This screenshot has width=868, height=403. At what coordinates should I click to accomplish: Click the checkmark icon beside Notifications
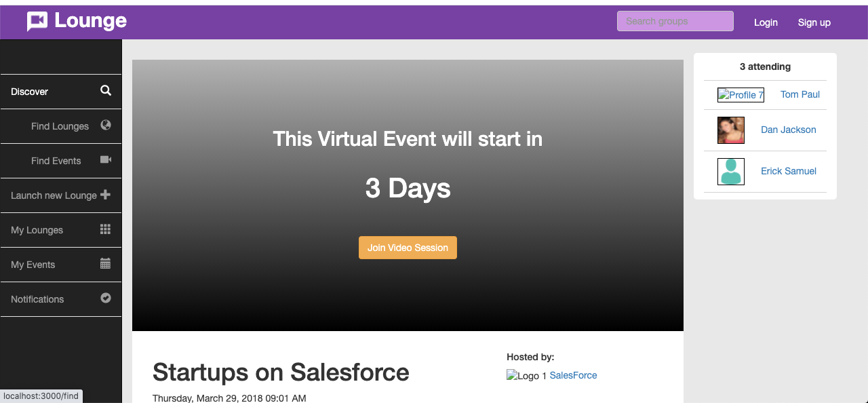click(x=106, y=298)
